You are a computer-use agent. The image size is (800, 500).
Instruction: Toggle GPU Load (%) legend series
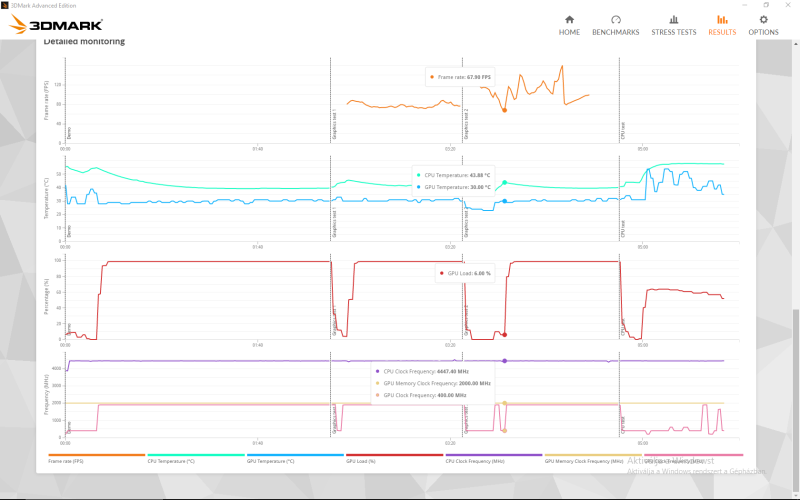click(394, 458)
